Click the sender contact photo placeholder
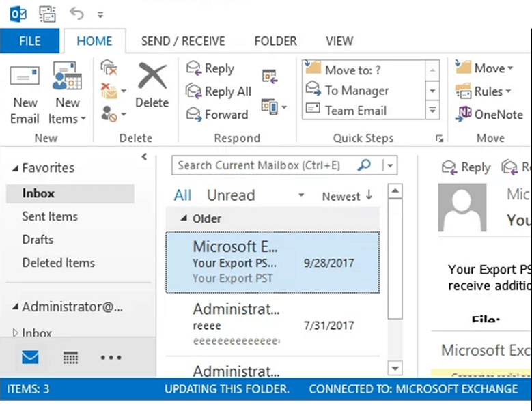The height and width of the screenshot is (411, 532). [462, 207]
